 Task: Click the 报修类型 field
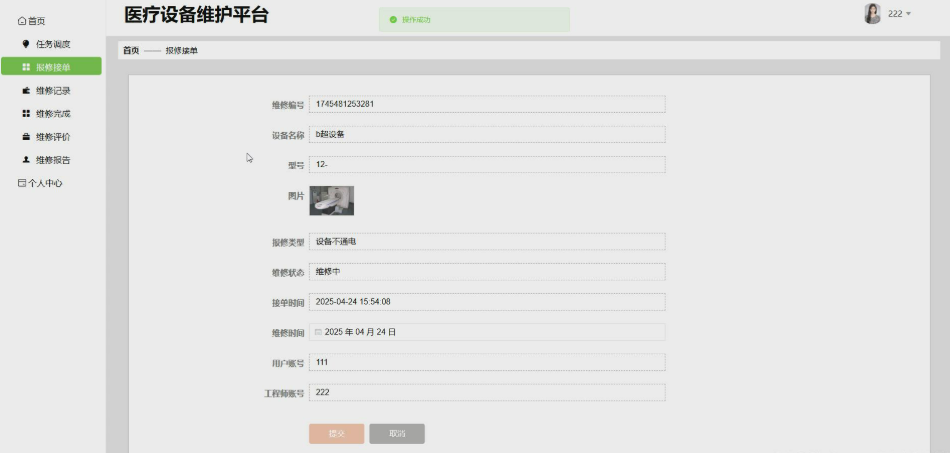487,242
